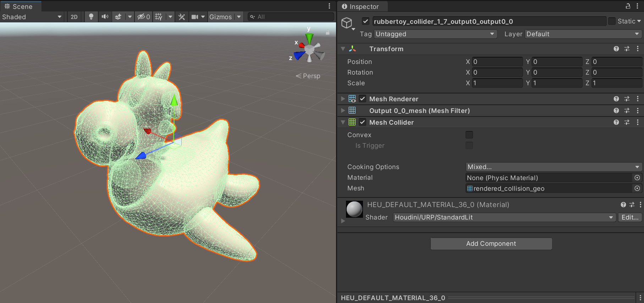Open Physic Material object picker

tap(637, 178)
